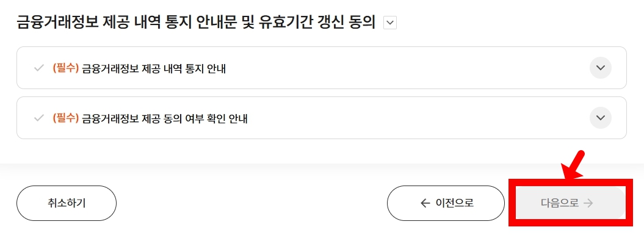Click the (필수) tag on 동의 여부 확인

pyautogui.click(x=66, y=118)
